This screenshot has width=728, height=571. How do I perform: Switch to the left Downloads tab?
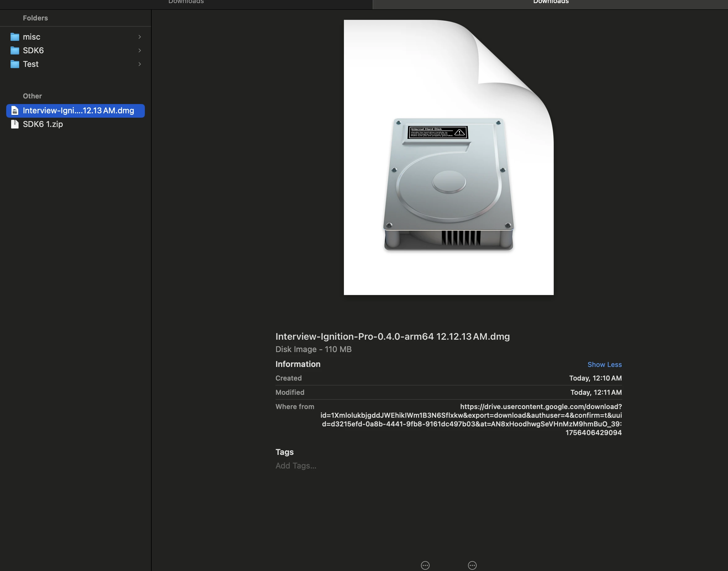tap(186, 2)
